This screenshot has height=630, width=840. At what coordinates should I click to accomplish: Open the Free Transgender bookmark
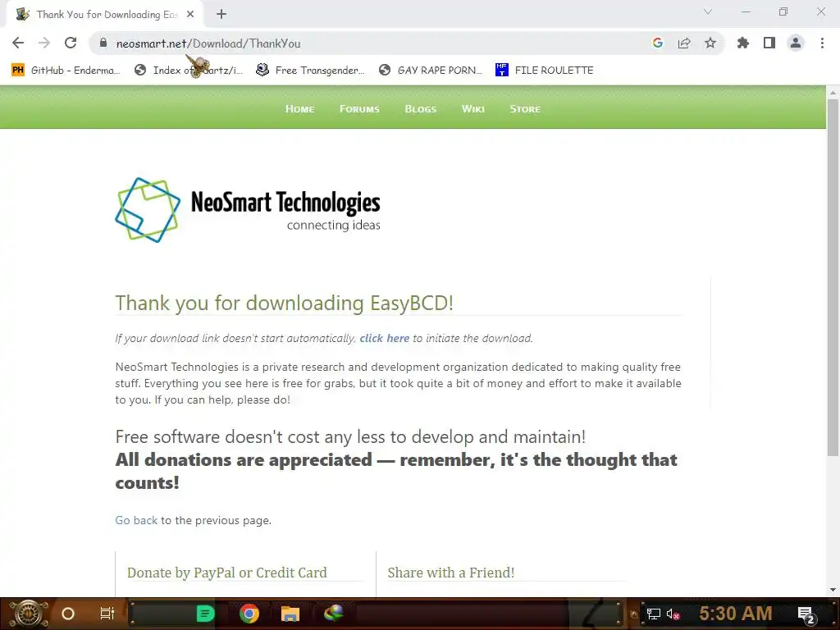tap(311, 71)
